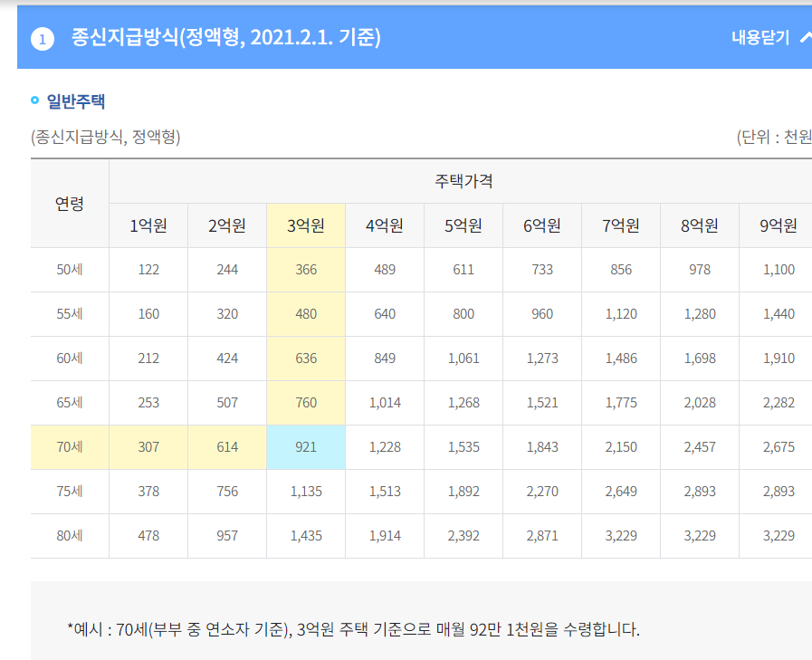This screenshot has width=812, height=660.
Task: Click cell value 800 in 55세 row
Action: (463, 314)
